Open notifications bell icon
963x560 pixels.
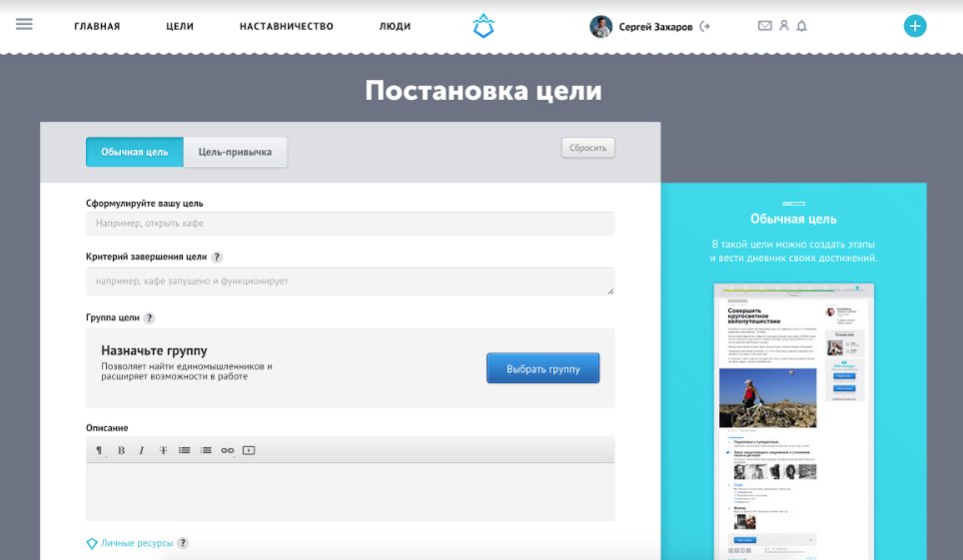click(801, 26)
